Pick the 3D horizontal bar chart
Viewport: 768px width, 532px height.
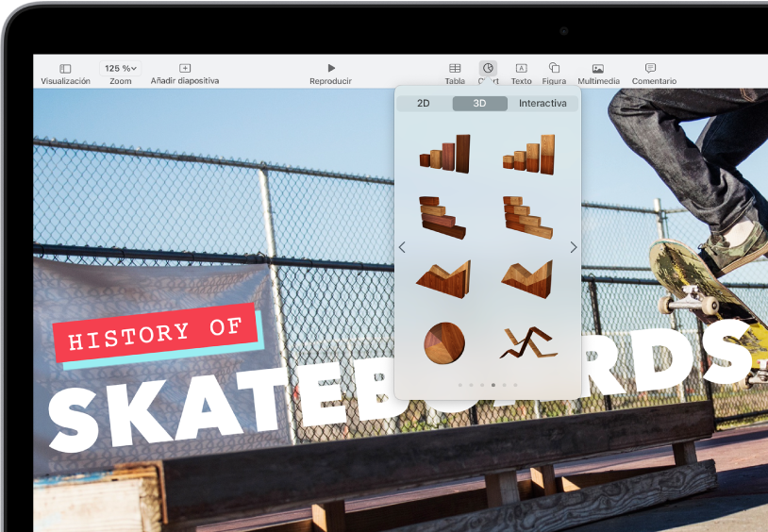tap(443, 216)
